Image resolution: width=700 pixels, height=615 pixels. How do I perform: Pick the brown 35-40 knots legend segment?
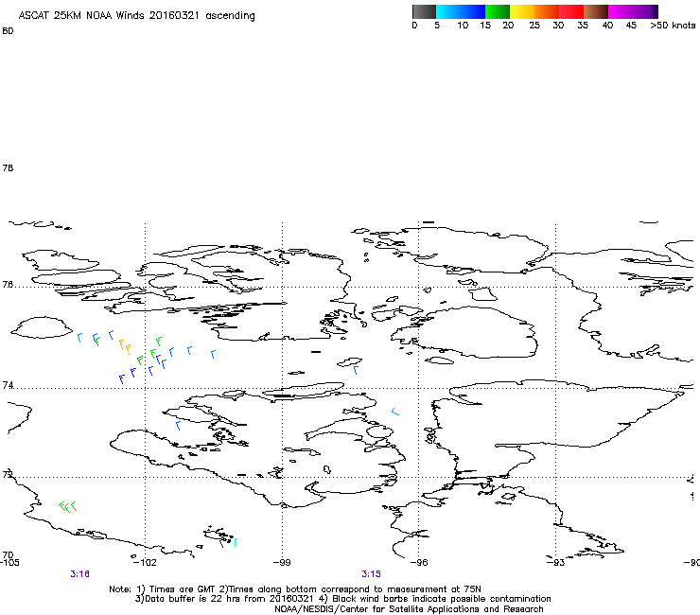[x=596, y=11]
